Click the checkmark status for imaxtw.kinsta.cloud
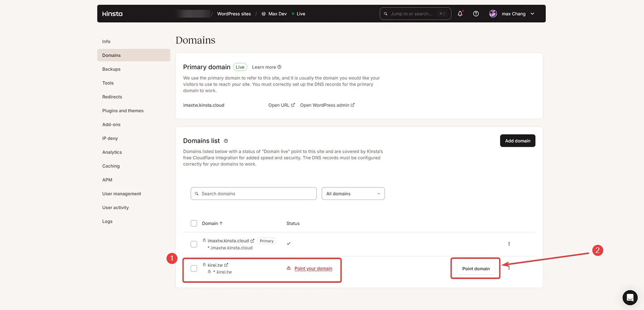The height and width of the screenshot is (310, 644). (x=289, y=244)
